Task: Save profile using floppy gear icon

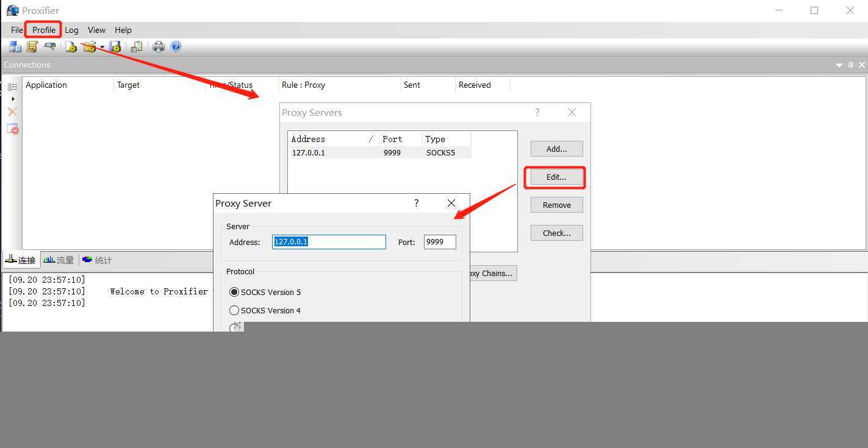Action: click(115, 47)
